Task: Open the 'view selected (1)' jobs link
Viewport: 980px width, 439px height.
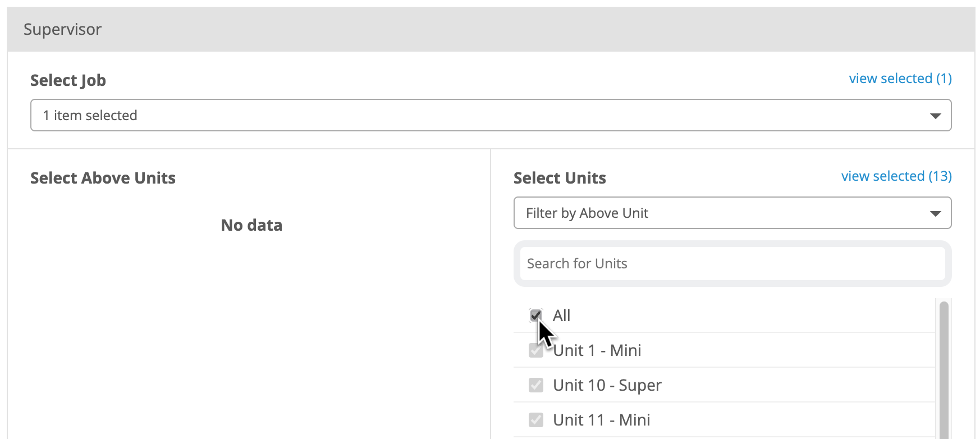Action: click(x=900, y=79)
